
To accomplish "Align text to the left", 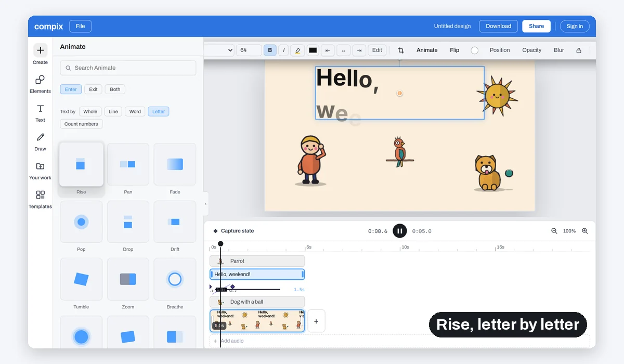I will [x=328, y=50].
